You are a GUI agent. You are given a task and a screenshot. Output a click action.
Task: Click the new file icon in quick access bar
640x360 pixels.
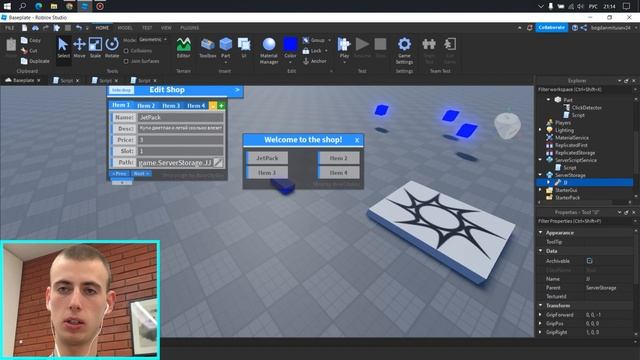(24, 28)
